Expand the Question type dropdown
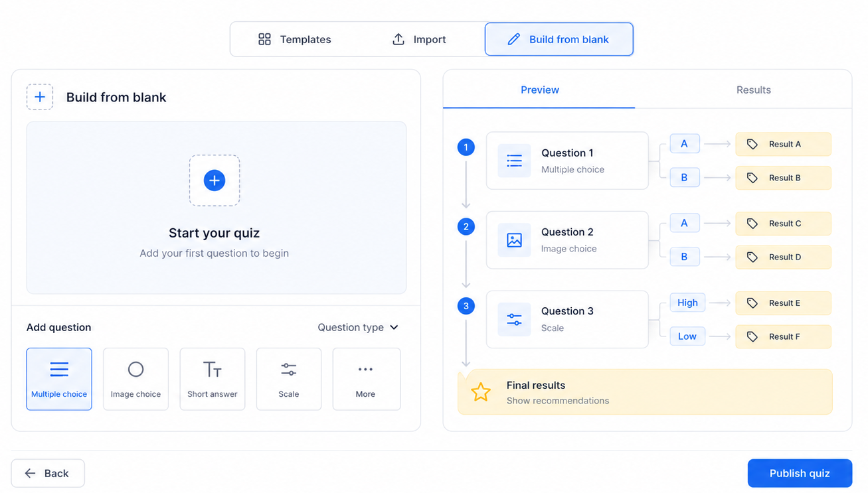Viewport: 868px width, 493px height. coord(358,327)
